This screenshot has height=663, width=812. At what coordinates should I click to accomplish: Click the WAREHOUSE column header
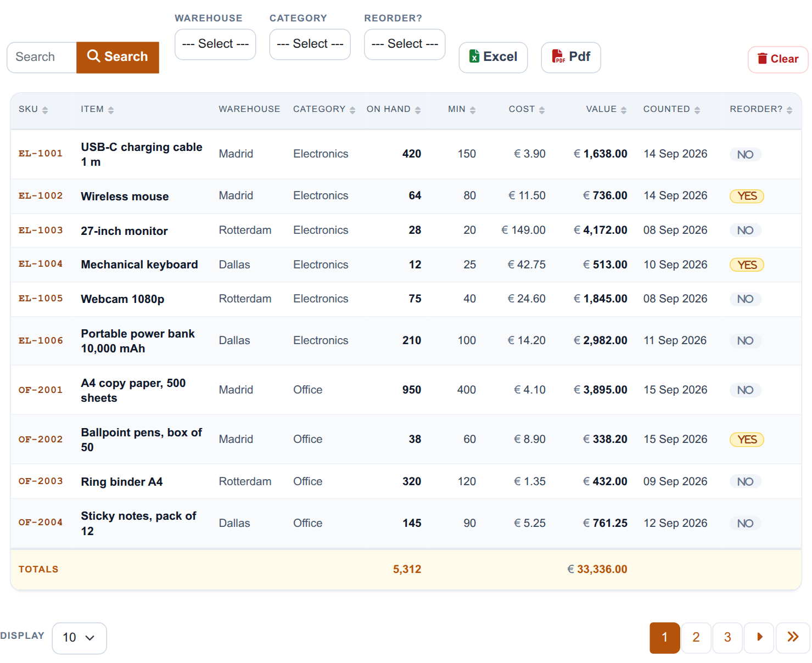249,109
